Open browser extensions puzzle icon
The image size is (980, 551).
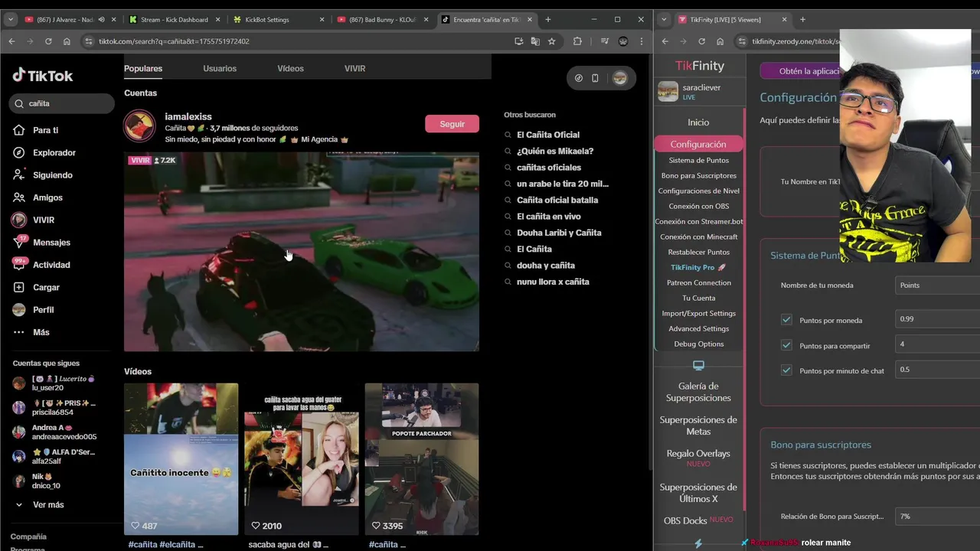tap(577, 41)
